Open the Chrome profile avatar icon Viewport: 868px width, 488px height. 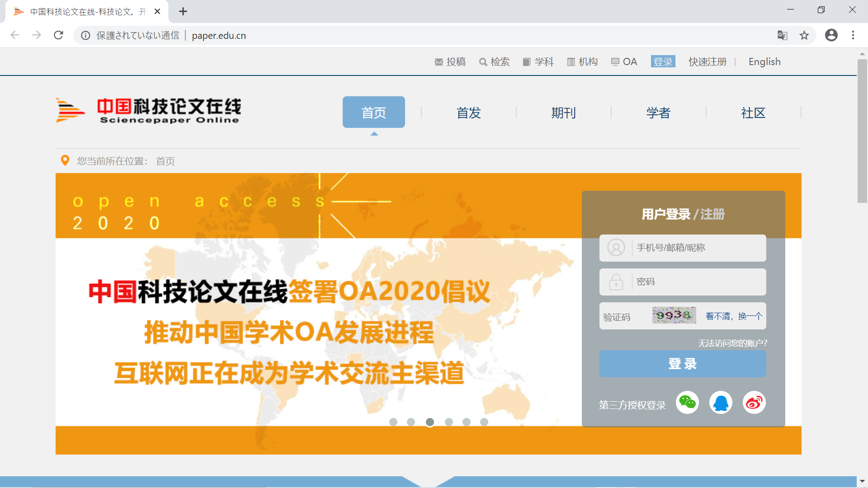[831, 35]
